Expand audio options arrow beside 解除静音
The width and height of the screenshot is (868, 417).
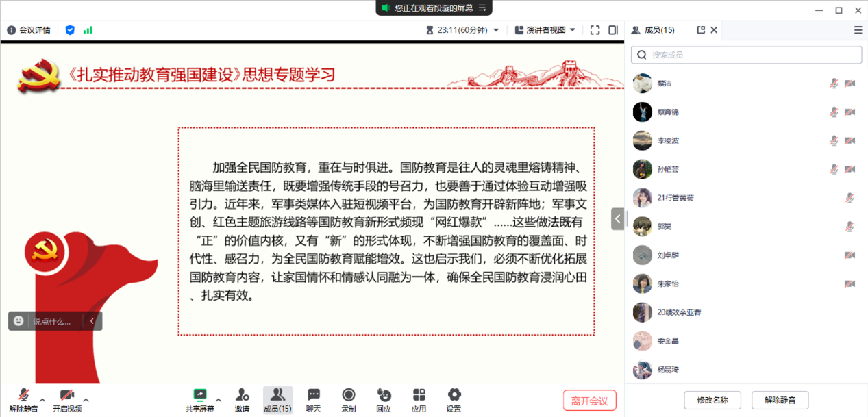[42, 400]
